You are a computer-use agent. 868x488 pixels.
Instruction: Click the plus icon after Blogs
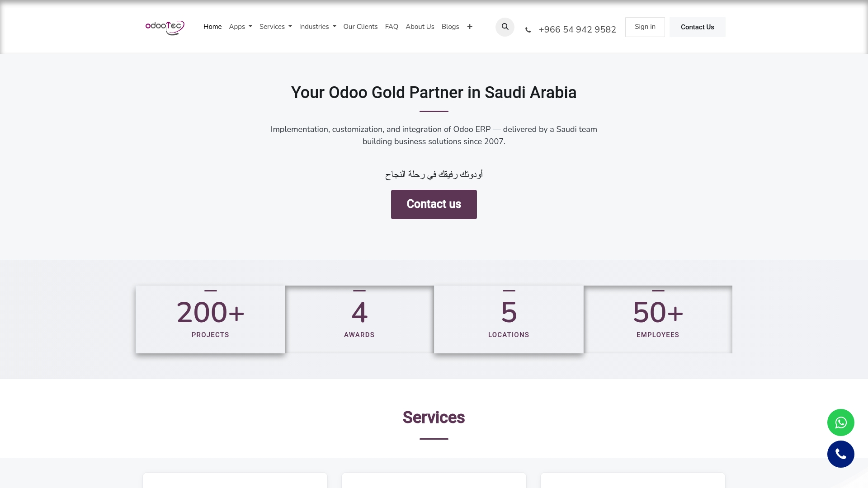point(470,27)
